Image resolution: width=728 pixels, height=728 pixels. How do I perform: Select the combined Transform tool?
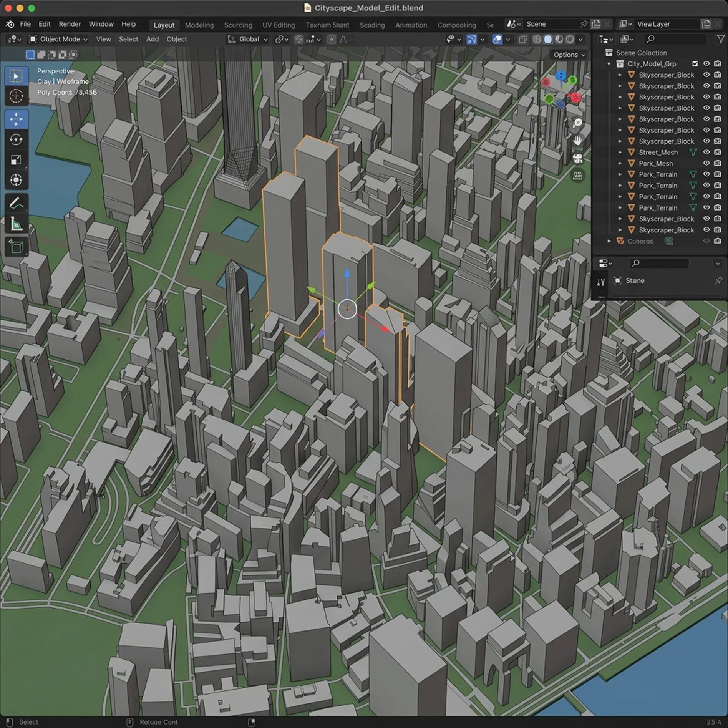point(16,180)
